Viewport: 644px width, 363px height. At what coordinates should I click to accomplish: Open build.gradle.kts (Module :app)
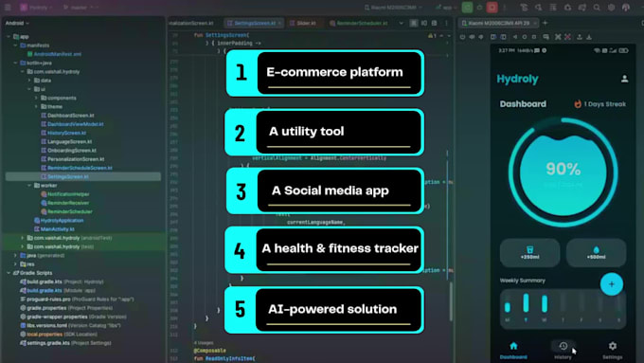[x=58, y=290]
